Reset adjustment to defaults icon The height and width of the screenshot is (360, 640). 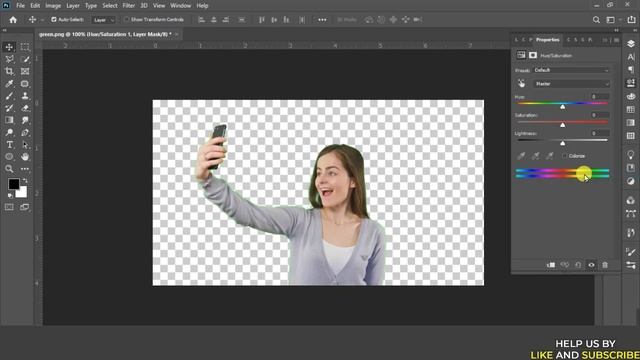578,265
